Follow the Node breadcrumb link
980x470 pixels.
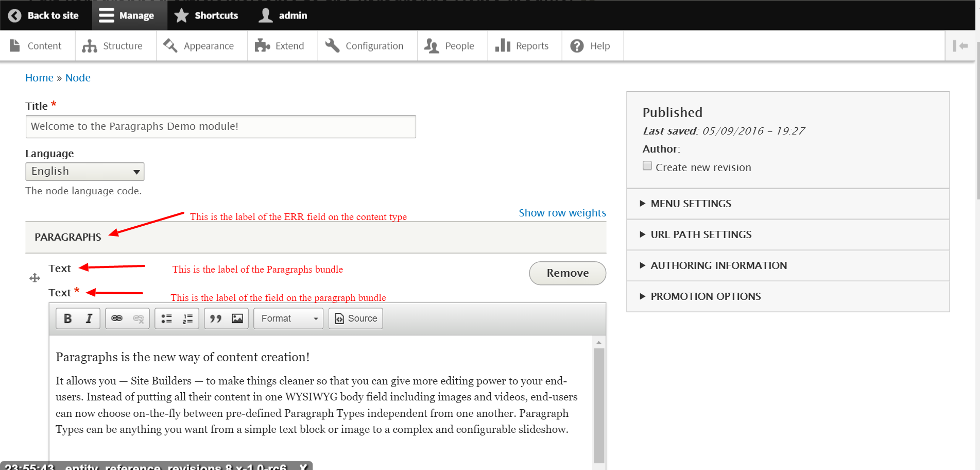[78, 78]
